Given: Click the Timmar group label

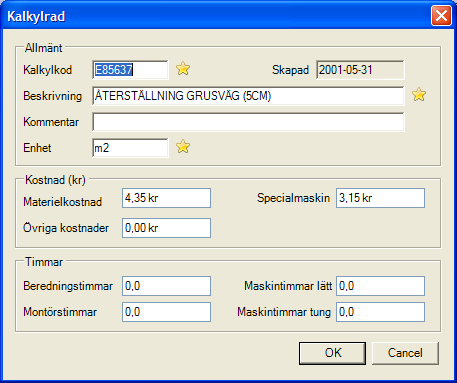Looking at the screenshot, I should click(x=44, y=262).
